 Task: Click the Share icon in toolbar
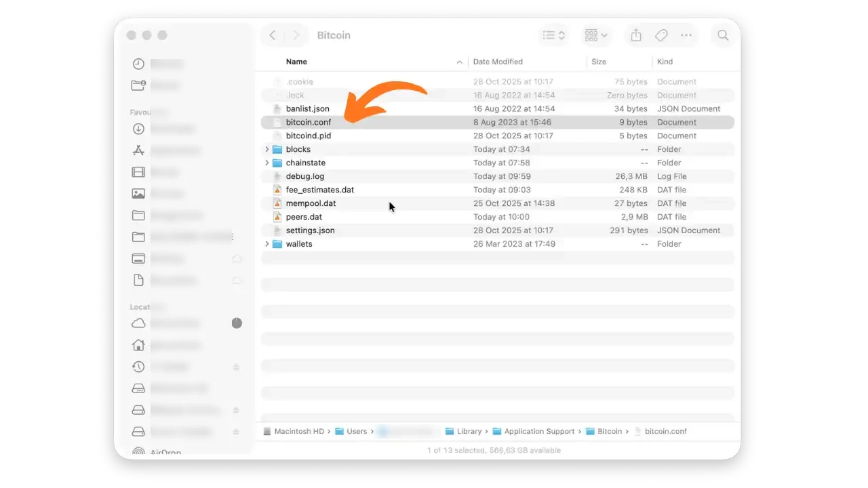635,35
